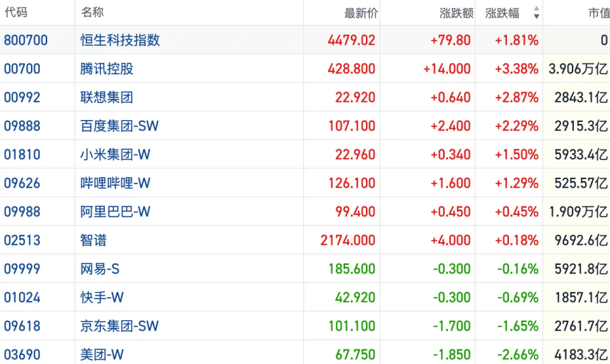Open 阿里巴巴-W stock name

click(115, 212)
